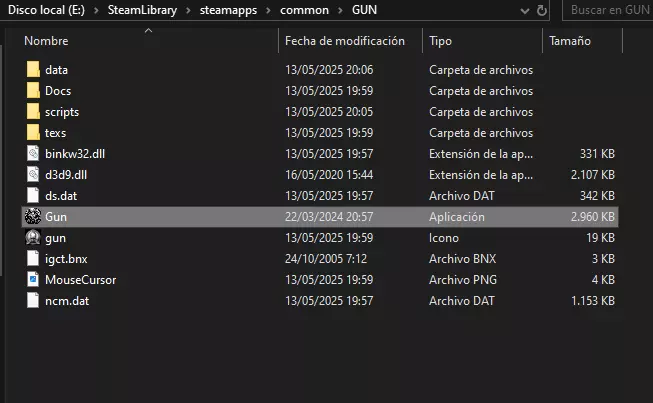This screenshot has height=403, width=653.
Task: Select the binkw32.dll file icon
Action: 33,154
